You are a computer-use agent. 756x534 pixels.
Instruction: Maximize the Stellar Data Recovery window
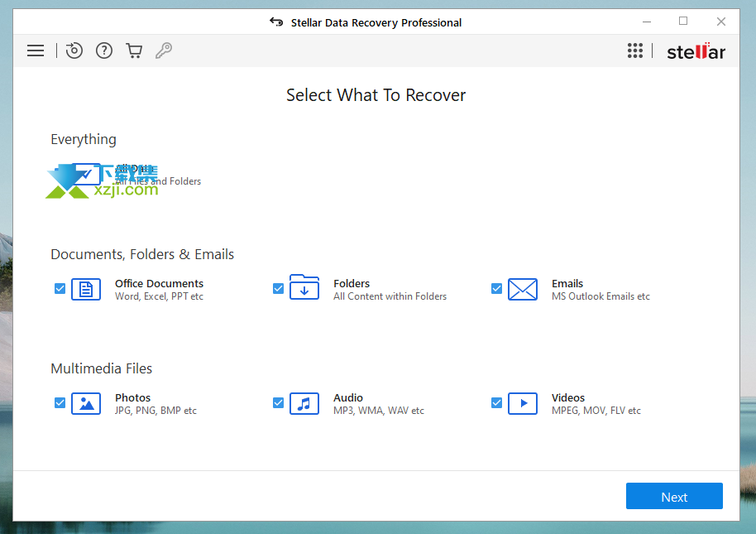click(x=683, y=22)
